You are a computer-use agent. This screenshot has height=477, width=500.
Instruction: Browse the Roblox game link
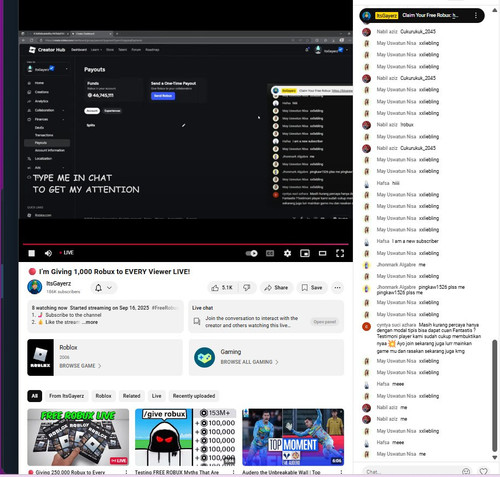pos(80,366)
